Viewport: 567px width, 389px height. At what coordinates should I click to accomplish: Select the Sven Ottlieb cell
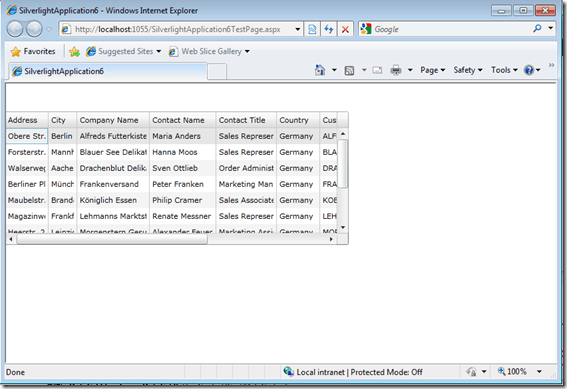pyautogui.click(x=183, y=168)
